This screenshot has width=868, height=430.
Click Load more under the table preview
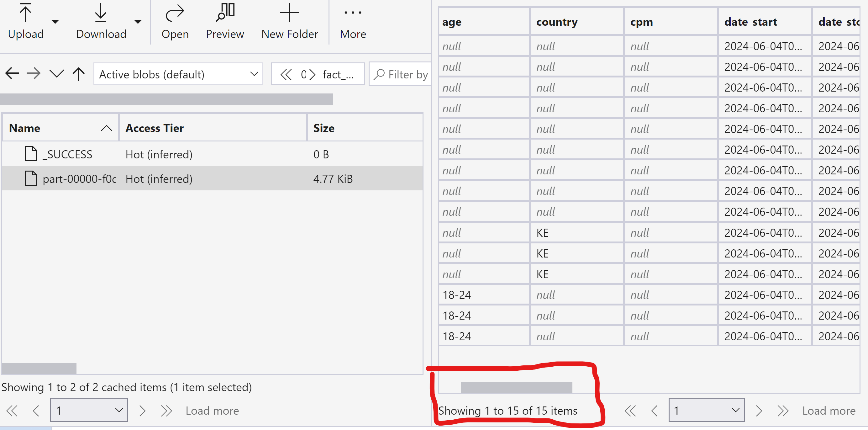point(829,411)
